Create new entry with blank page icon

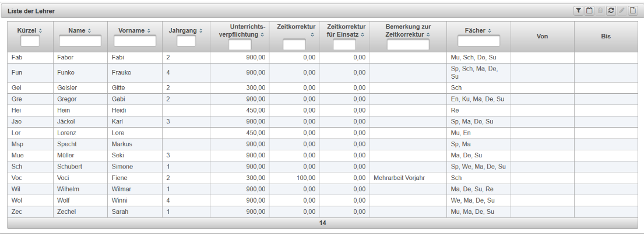632,10
